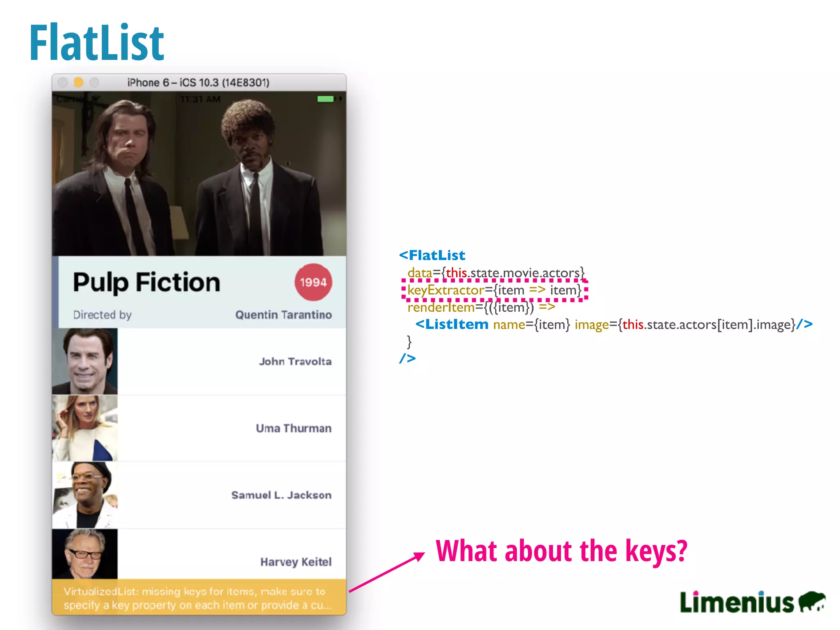This screenshot has width=840, height=630.
Task: Click the yellow minimize window button
Action: [x=78, y=82]
